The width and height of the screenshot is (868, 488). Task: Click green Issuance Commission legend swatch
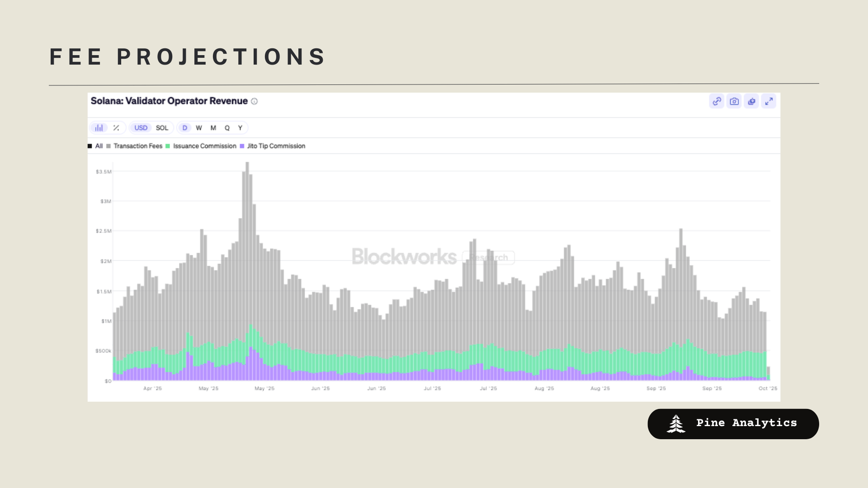tap(168, 146)
